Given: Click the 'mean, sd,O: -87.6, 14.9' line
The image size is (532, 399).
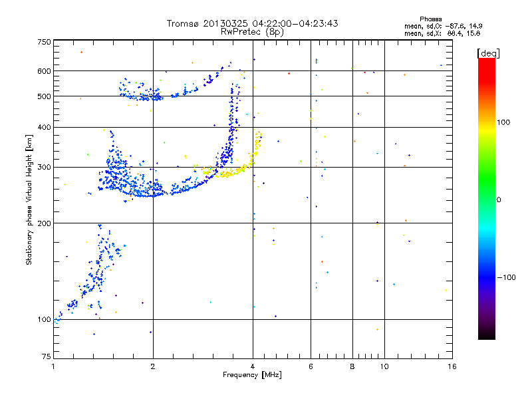Looking at the screenshot, I should [443, 26].
